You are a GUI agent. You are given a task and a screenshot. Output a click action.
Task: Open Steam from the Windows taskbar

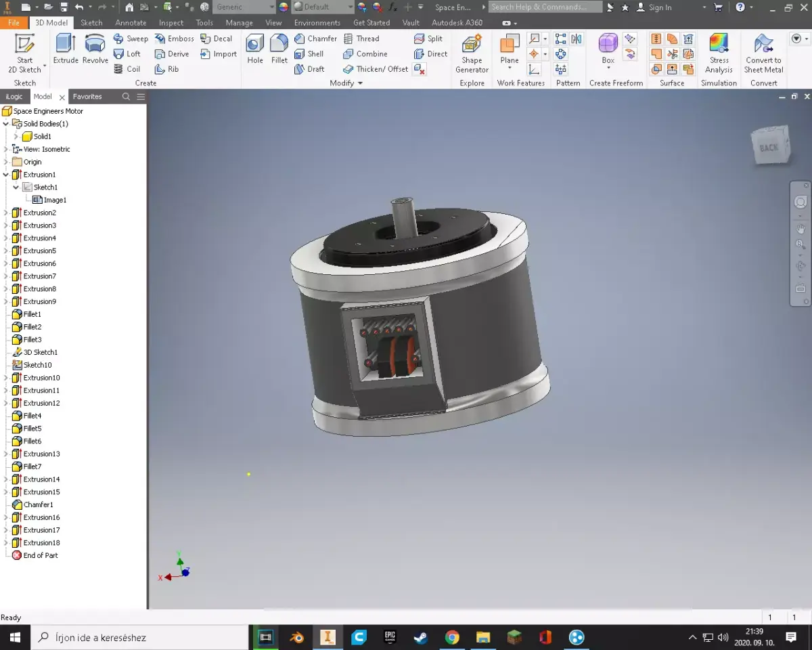click(421, 637)
